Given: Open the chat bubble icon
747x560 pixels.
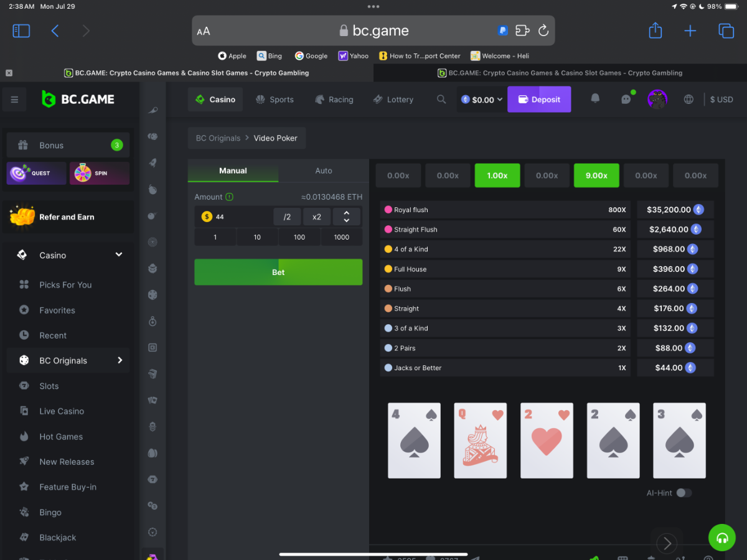Looking at the screenshot, I should point(626,100).
